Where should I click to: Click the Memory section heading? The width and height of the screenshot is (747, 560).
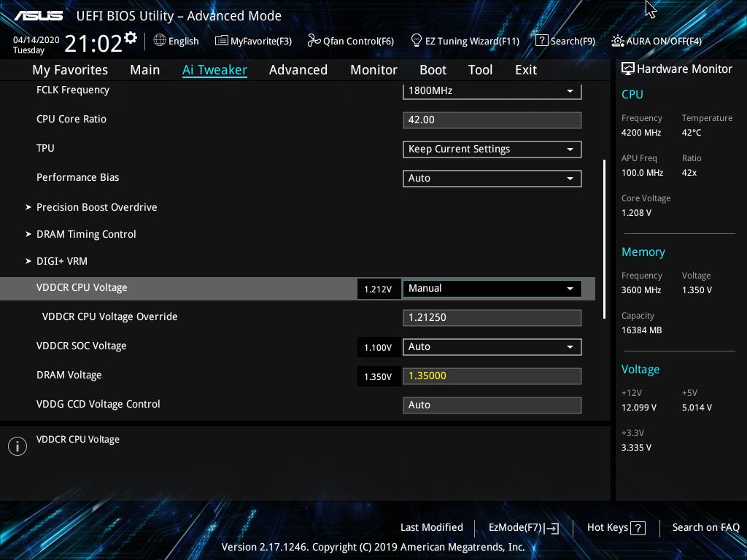[643, 252]
